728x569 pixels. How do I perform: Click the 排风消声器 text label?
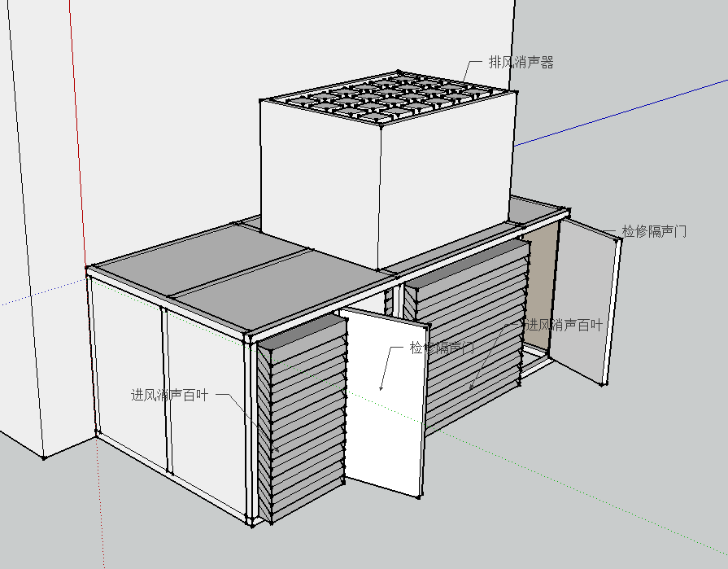tap(521, 63)
